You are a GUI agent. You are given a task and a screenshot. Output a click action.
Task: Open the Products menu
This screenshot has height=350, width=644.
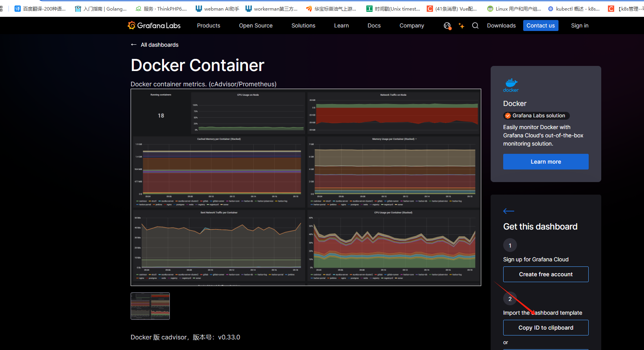click(x=209, y=26)
